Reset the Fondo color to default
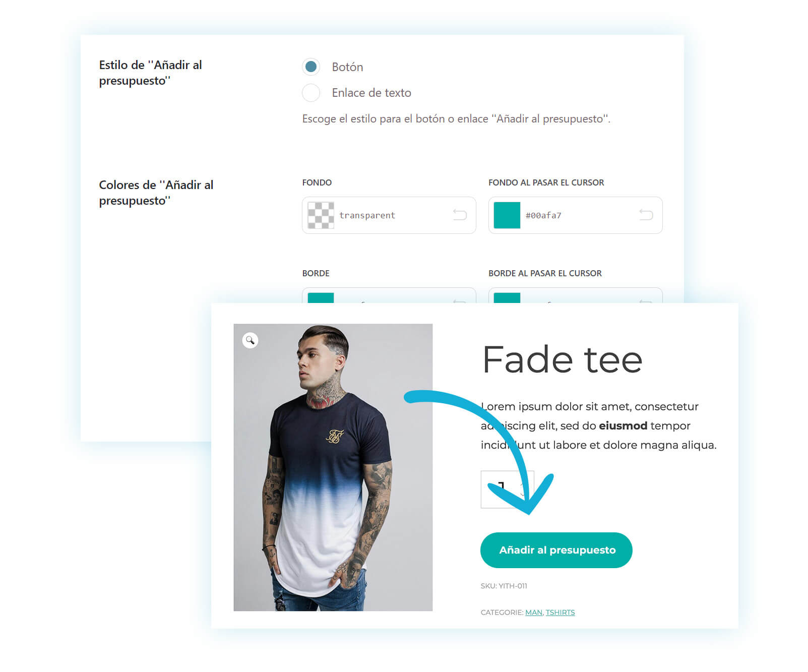 pos(460,215)
